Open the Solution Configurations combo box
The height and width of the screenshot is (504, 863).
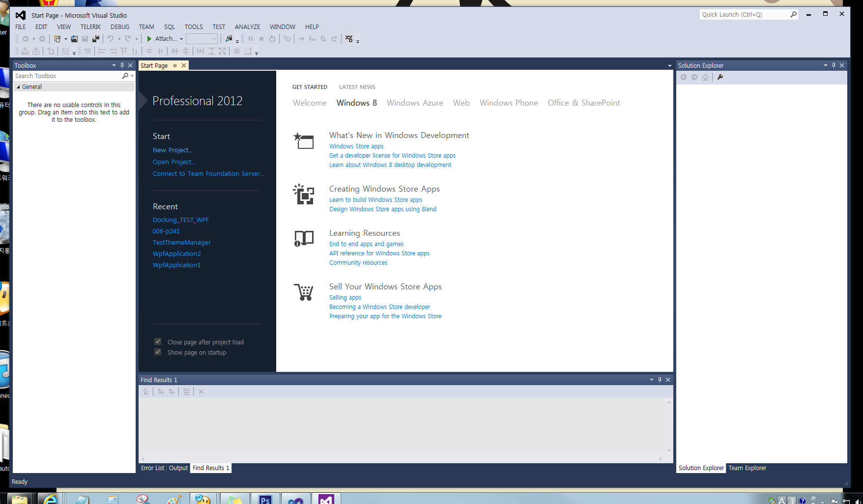pyautogui.click(x=201, y=39)
